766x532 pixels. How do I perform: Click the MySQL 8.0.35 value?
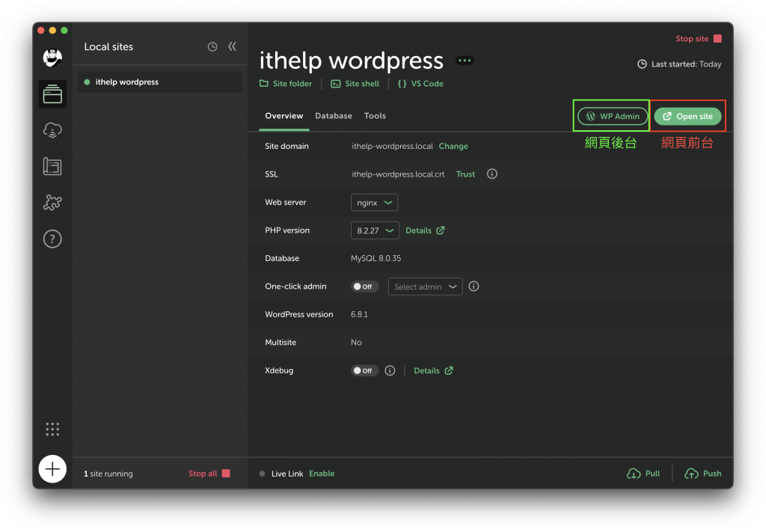point(376,258)
